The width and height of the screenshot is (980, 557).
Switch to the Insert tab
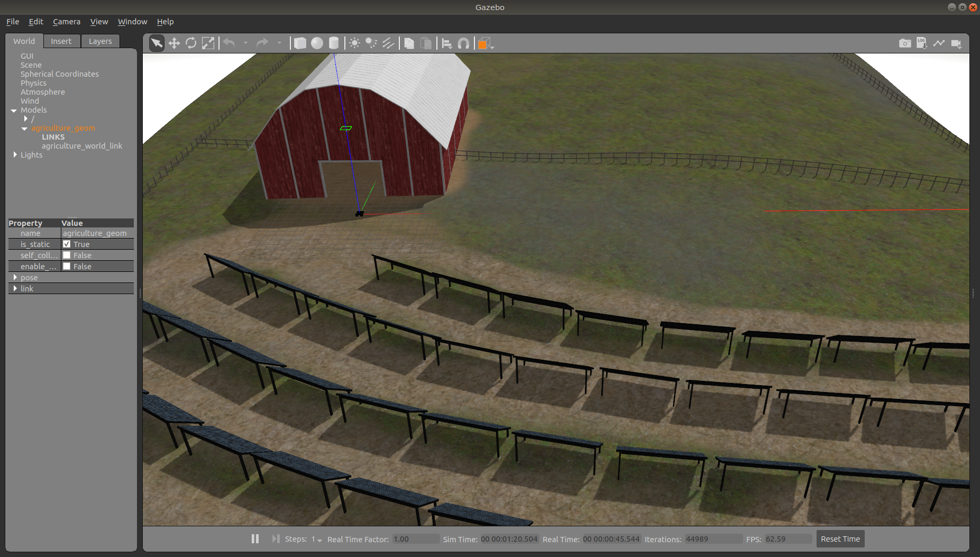[x=61, y=41]
